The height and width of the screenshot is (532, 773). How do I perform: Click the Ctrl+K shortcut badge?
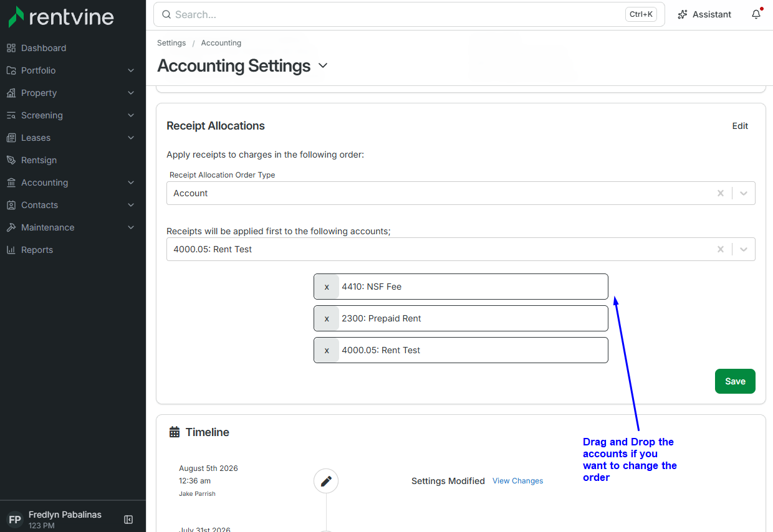click(641, 14)
